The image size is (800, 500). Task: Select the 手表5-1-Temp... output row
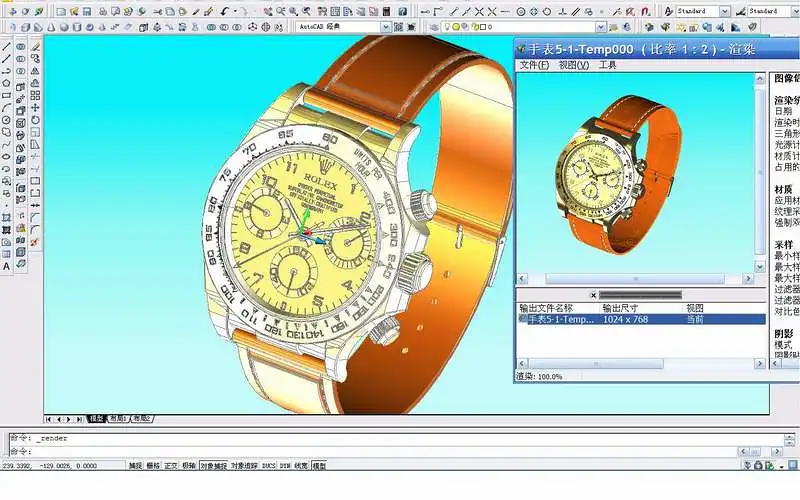(641, 319)
